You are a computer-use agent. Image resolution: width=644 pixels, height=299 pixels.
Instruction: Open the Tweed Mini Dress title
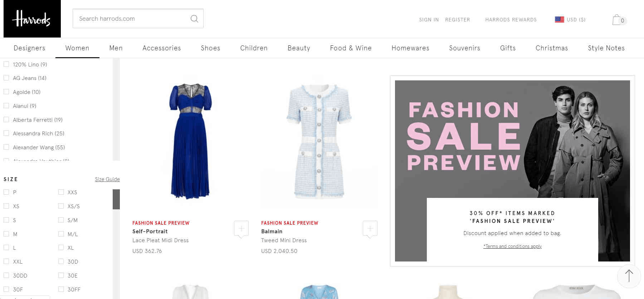click(x=284, y=240)
